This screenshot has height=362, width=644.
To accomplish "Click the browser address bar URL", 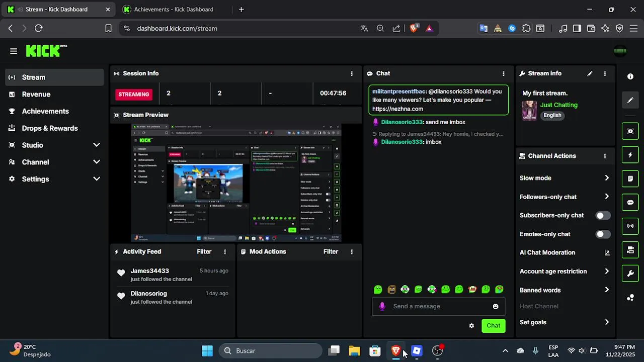I will click(177, 29).
